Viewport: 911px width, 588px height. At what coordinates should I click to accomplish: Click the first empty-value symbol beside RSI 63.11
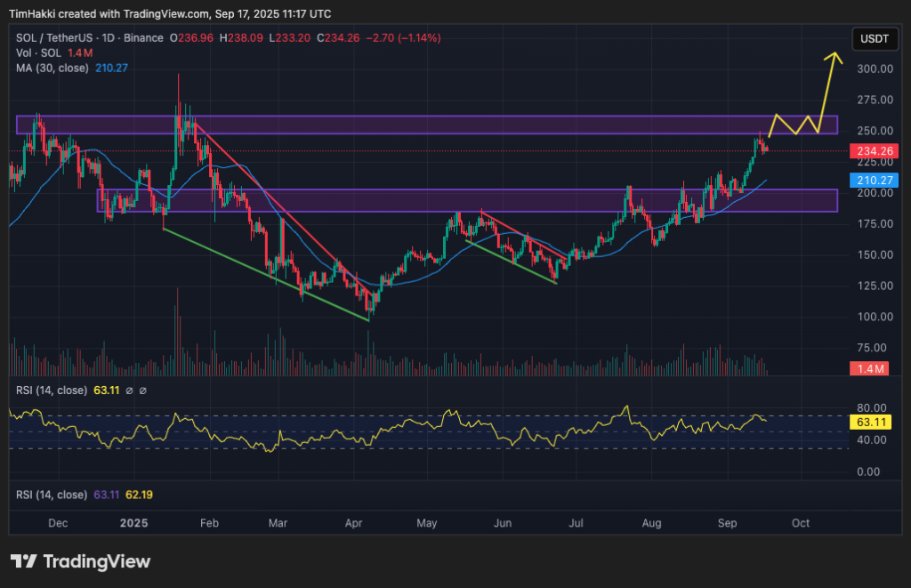click(x=129, y=391)
